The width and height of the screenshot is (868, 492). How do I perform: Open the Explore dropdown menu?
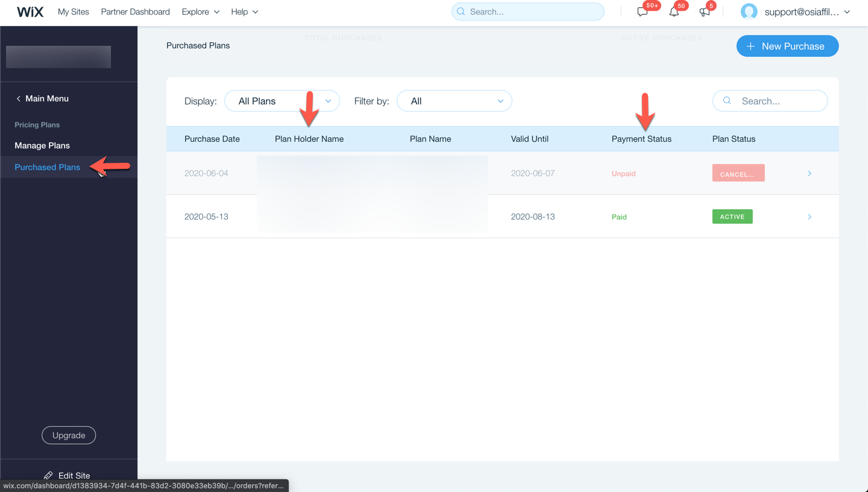[201, 11]
